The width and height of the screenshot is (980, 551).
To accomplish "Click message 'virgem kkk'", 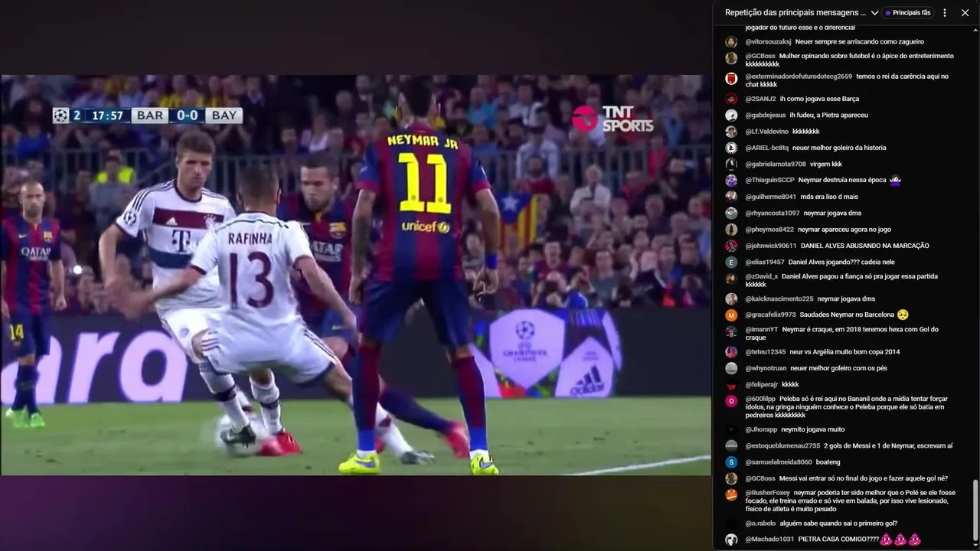I will point(825,165).
